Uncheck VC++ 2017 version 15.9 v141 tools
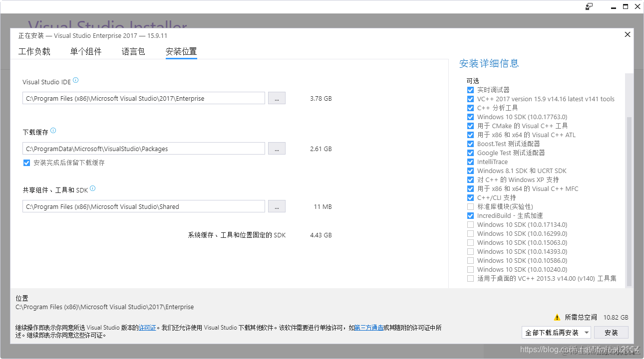Viewport: 644px width, 359px height. click(x=470, y=99)
